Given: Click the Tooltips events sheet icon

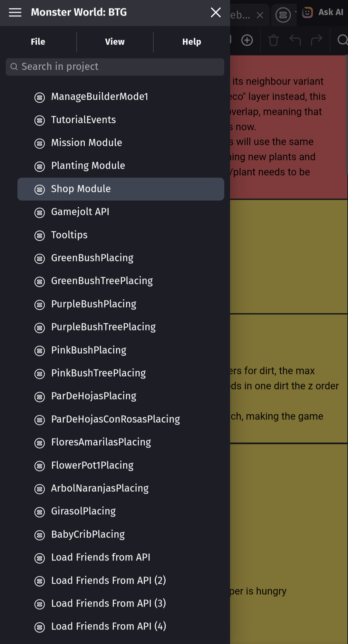Looking at the screenshot, I should tap(40, 236).
